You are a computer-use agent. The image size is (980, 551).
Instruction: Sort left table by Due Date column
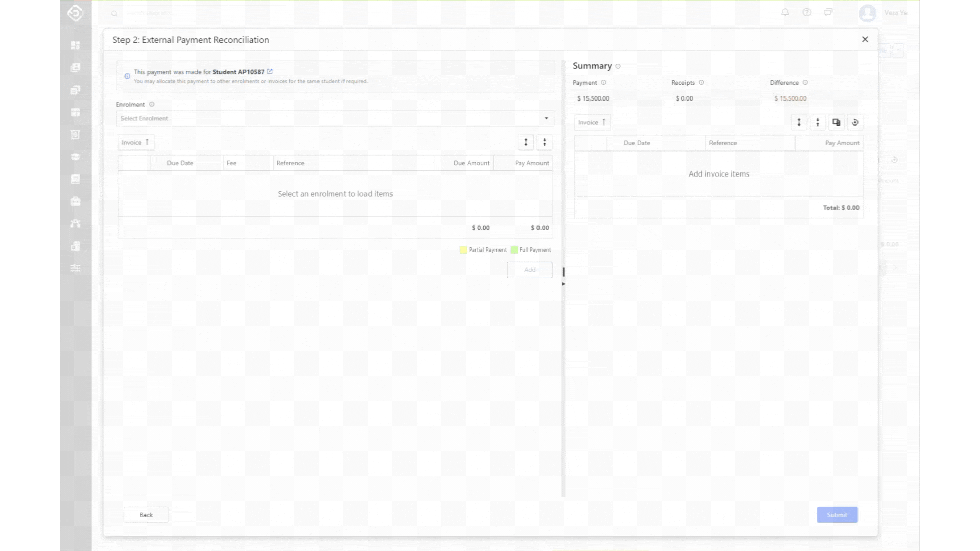180,163
